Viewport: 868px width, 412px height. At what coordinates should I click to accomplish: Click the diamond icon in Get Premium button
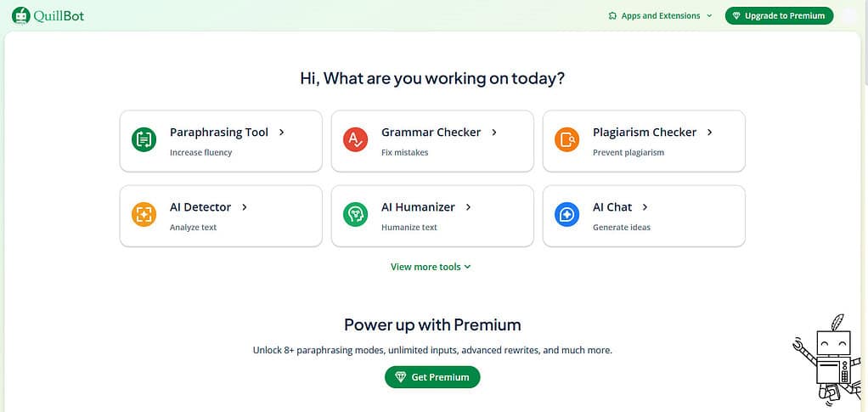401,377
